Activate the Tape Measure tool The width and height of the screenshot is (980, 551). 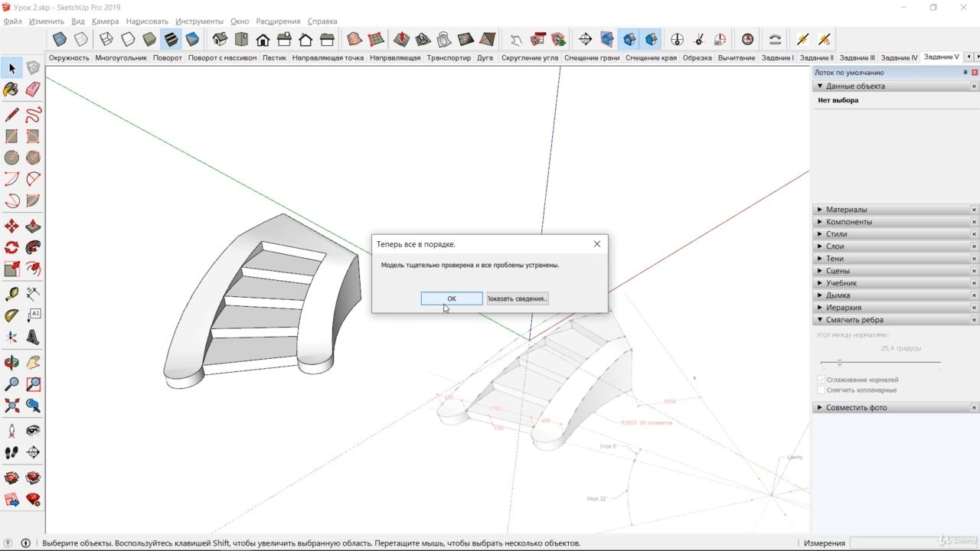[11, 294]
